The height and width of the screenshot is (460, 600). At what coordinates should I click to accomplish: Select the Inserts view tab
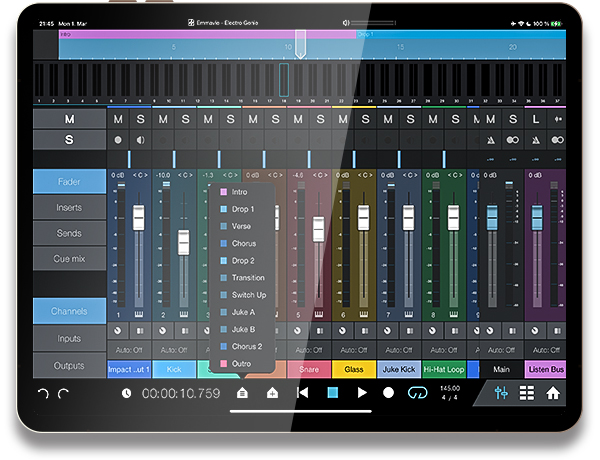tap(69, 207)
